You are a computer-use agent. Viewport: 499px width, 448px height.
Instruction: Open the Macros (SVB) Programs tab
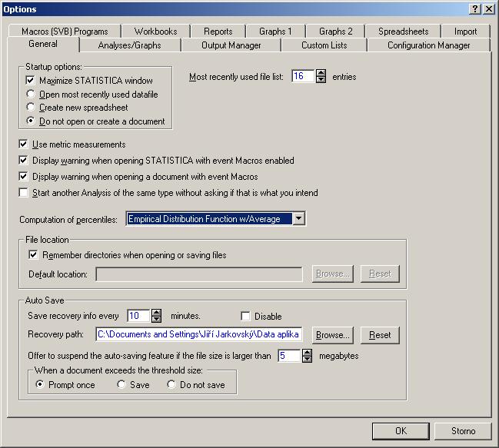tap(65, 32)
